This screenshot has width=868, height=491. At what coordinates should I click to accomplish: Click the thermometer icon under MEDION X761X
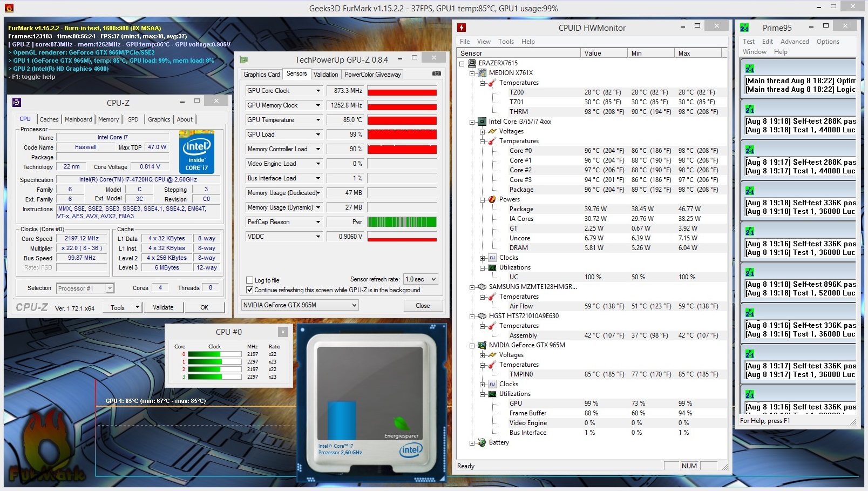[x=492, y=83]
